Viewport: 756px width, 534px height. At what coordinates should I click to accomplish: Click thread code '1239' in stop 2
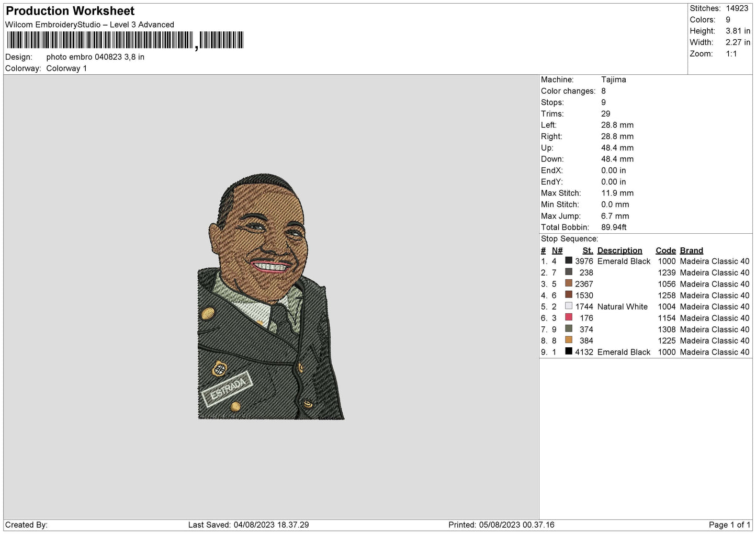point(667,273)
